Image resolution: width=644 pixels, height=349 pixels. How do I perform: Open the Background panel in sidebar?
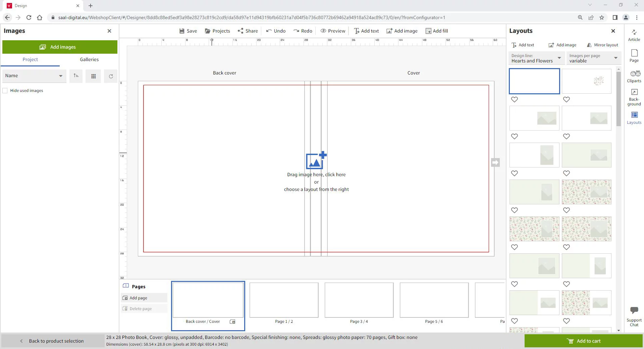(x=634, y=97)
